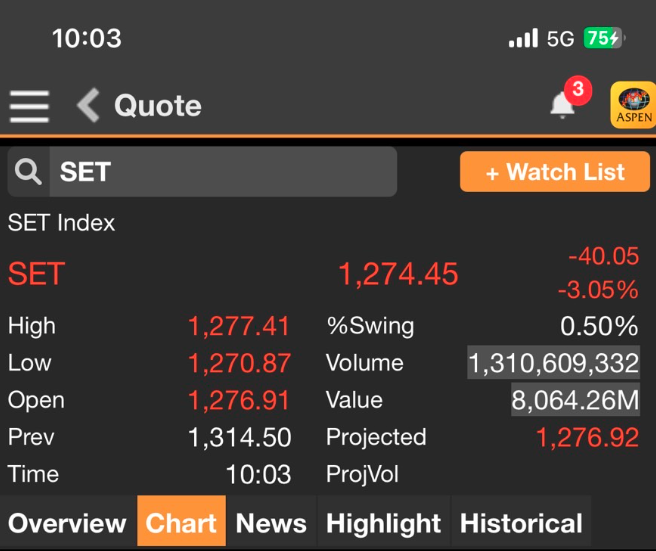Click the SET symbol search field
The height and width of the screenshot is (551, 656).
(x=220, y=172)
